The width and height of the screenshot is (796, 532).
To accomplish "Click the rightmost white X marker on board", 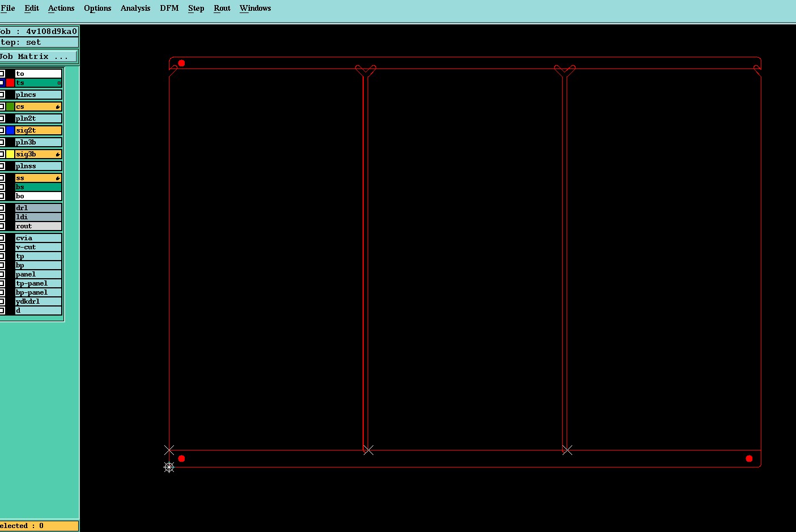I will click(x=567, y=450).
